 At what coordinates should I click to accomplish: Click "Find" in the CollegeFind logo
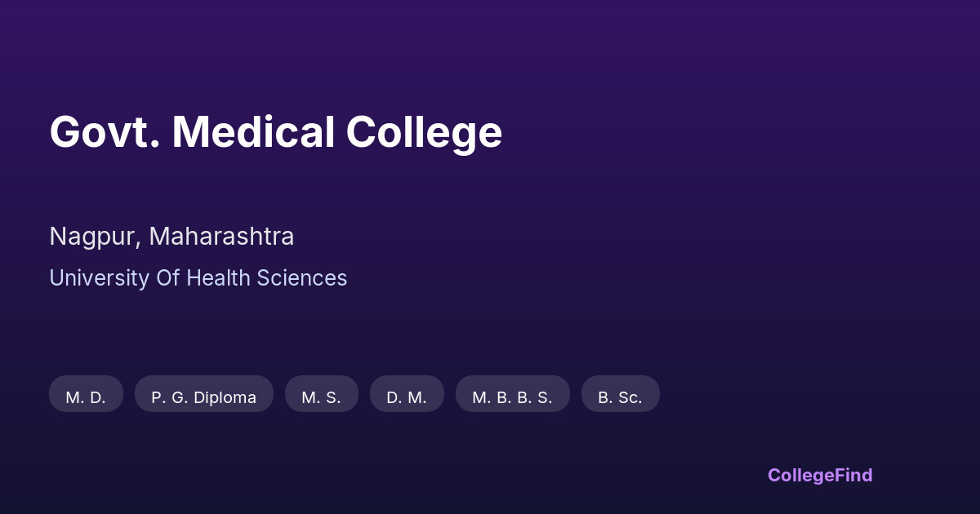[852, 475]
